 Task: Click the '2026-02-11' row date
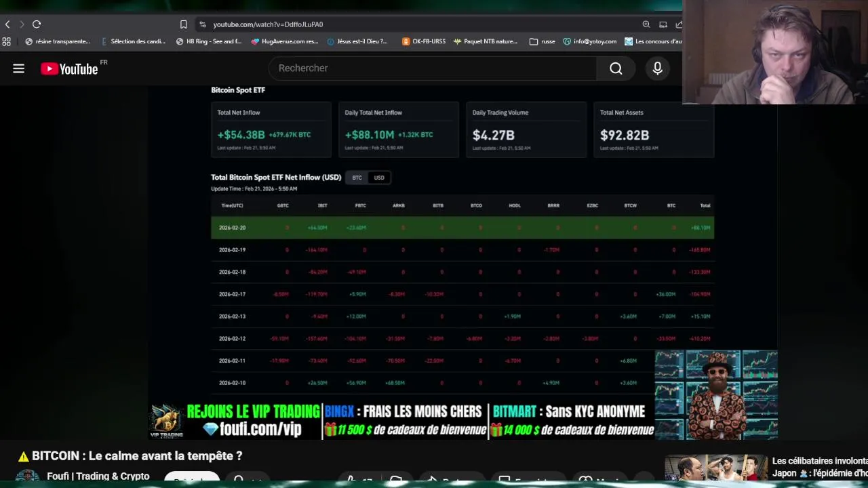coord(232,361)
